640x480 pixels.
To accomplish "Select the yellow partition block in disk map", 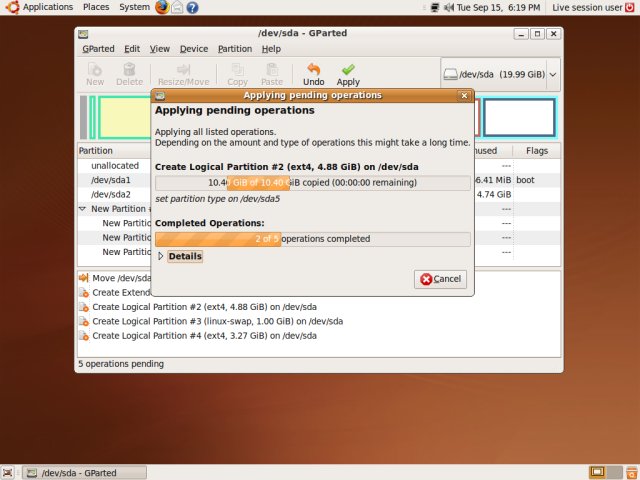I will pos(124,118).
